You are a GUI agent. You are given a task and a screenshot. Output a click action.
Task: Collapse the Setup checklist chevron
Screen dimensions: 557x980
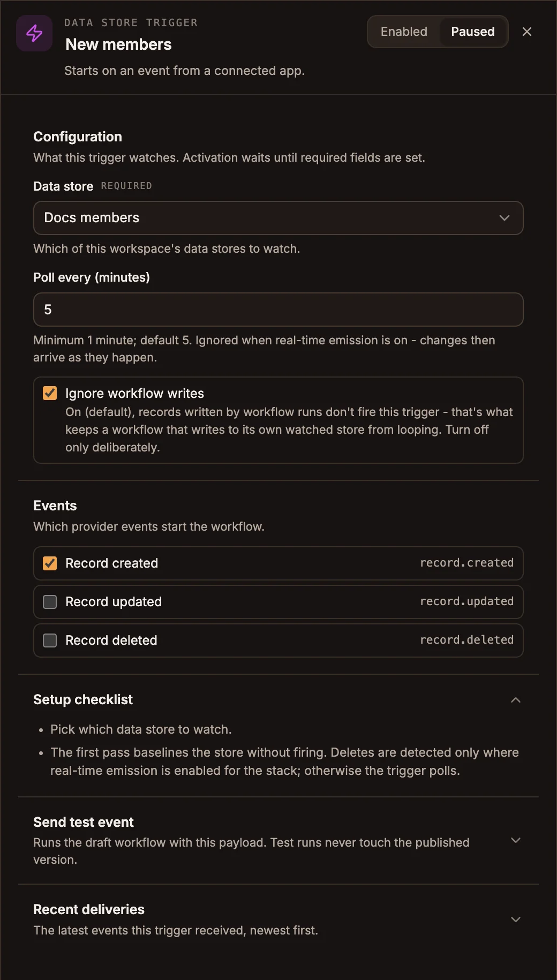point(516,700)
